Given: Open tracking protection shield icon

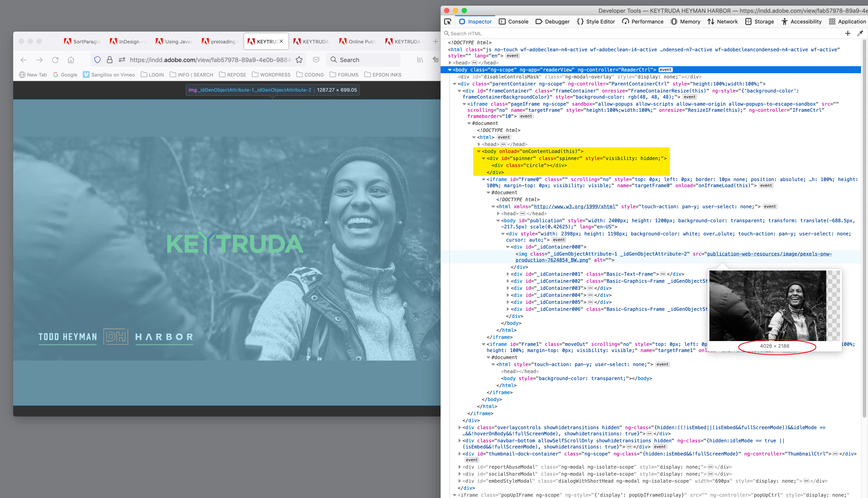Looking at the screenshot, I should coord(97,60).
